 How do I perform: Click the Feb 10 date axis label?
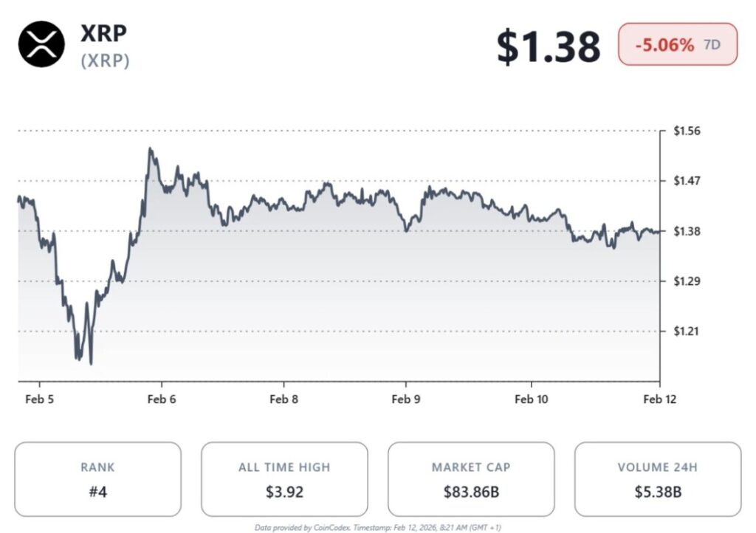[531, 399]
